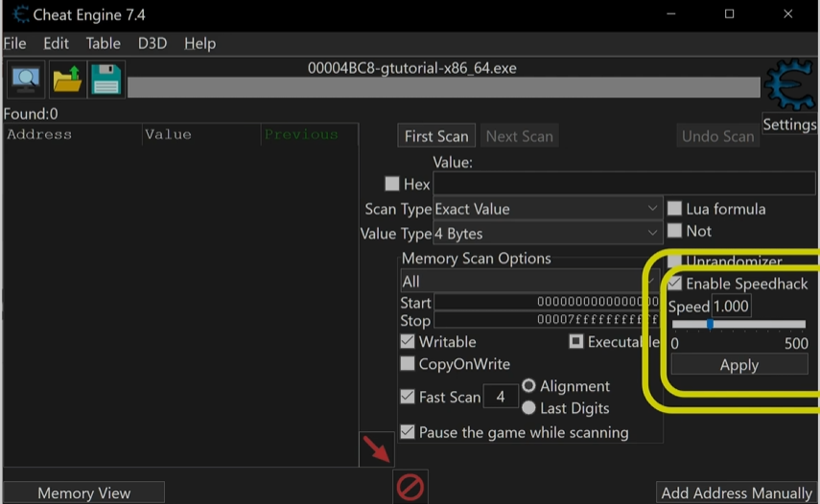This screenshot has width=820, height=504.
Task: Click Add Address Manually
Action: pyautogui.click(x=737, y=493)
